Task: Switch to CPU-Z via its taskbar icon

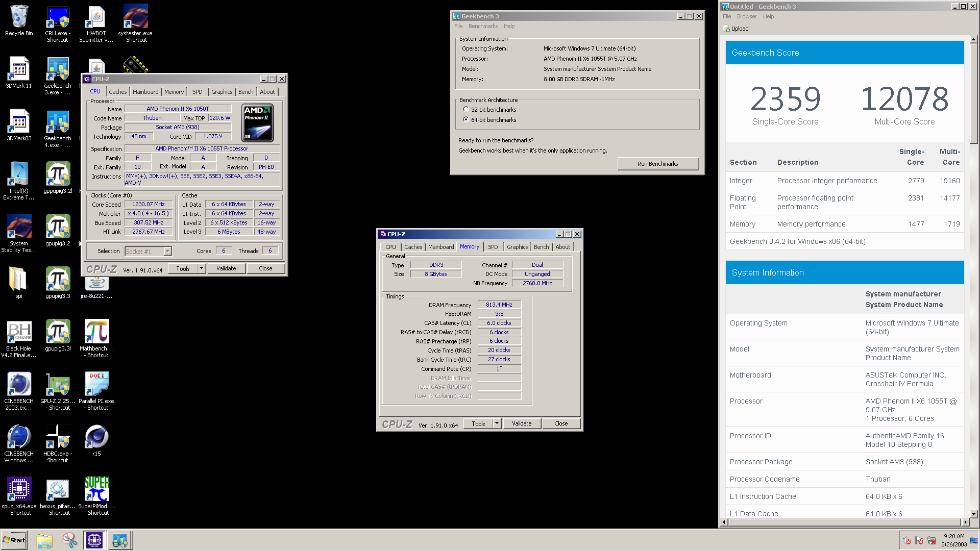Action: [x=94, y=540]
